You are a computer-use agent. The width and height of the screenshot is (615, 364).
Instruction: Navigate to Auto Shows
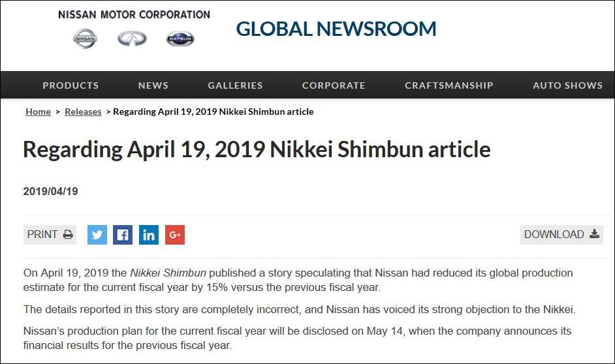pos(567,85)
